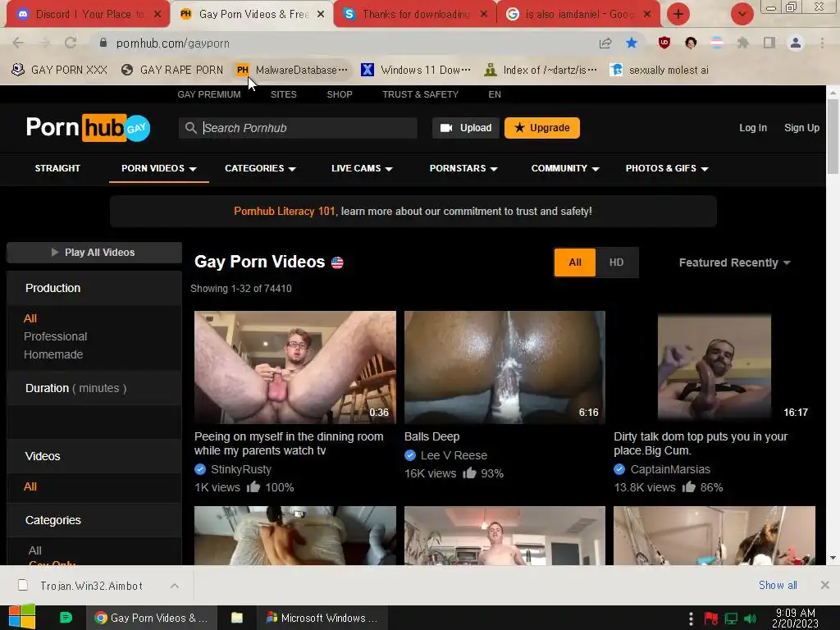Click the Lee V Reese uploader name
840x630 pixels.
[454, 455]
